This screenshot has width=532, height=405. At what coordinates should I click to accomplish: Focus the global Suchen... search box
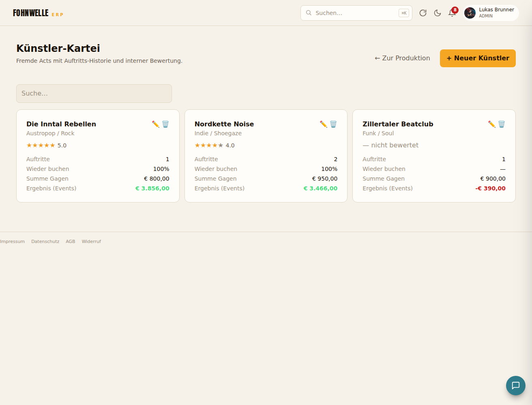click(356, 13)
